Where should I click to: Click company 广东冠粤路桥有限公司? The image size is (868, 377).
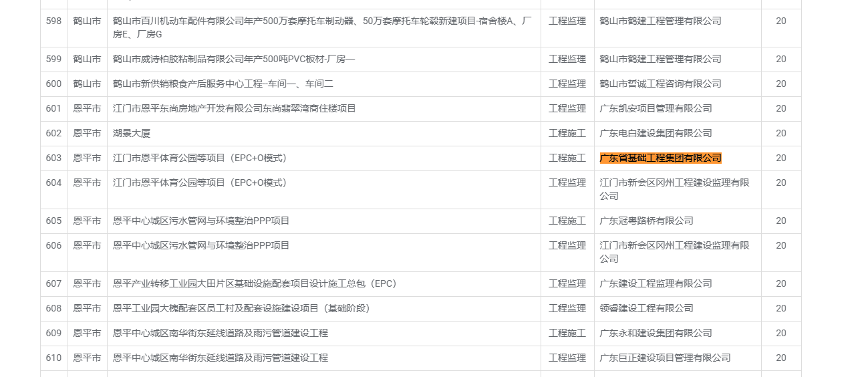pos(647,221)
